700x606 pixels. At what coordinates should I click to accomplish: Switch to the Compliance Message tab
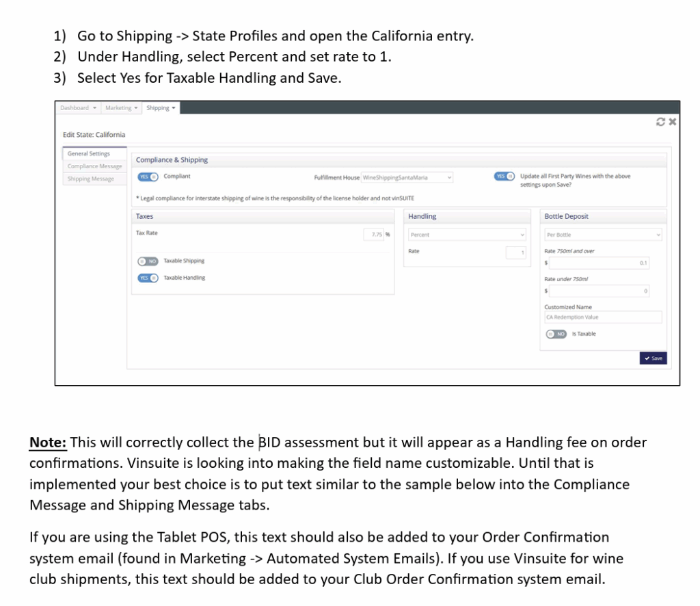coord(94,166)
